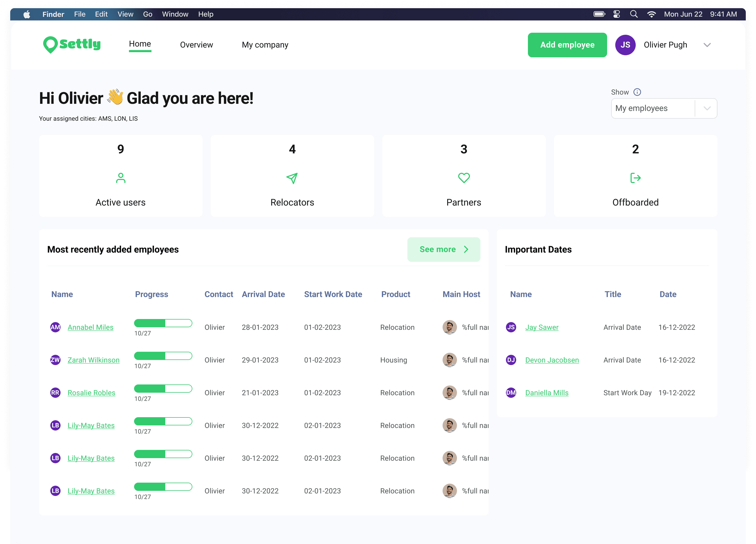Open the My company tab
The image size is (756, 544).
click(x=265, y=45)
